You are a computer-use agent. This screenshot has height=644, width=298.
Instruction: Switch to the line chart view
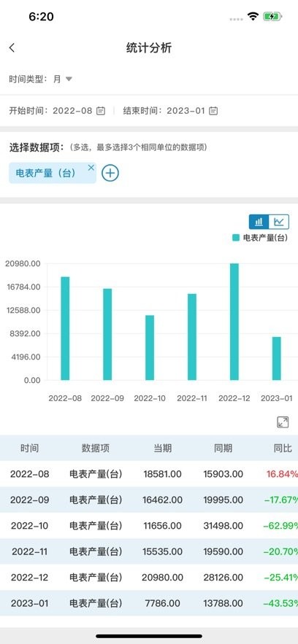279,222
